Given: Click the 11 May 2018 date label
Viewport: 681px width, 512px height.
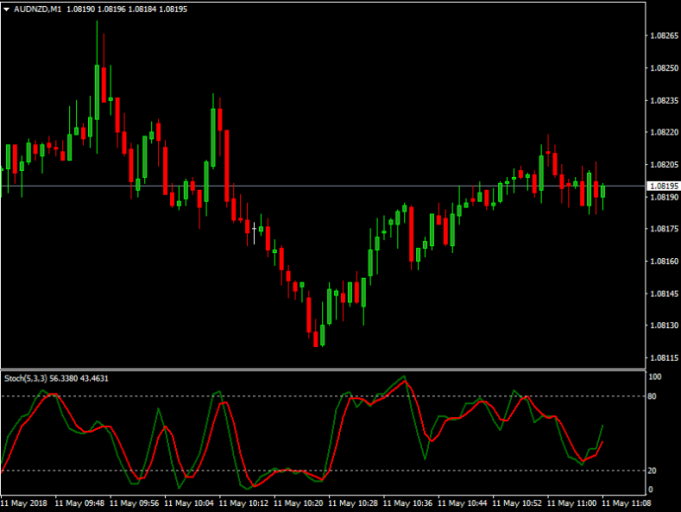Looking at the screenshot, I should click(x=26, y=503).
